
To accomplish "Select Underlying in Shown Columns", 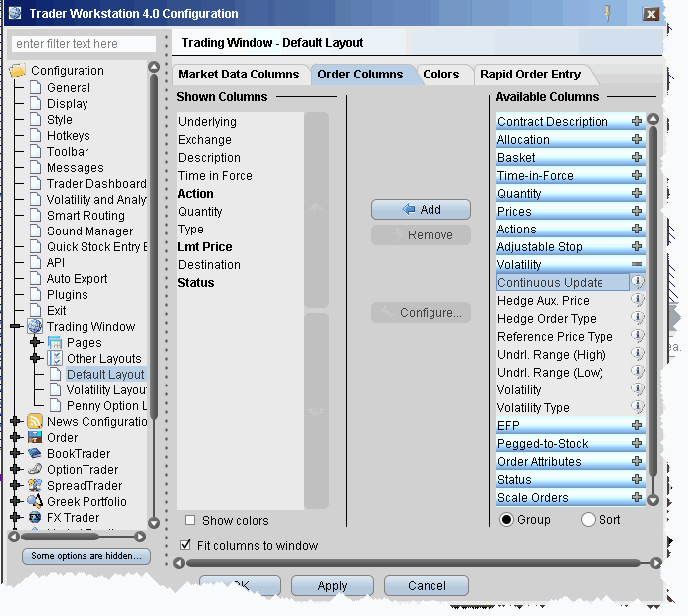I will tap(207, 121).
